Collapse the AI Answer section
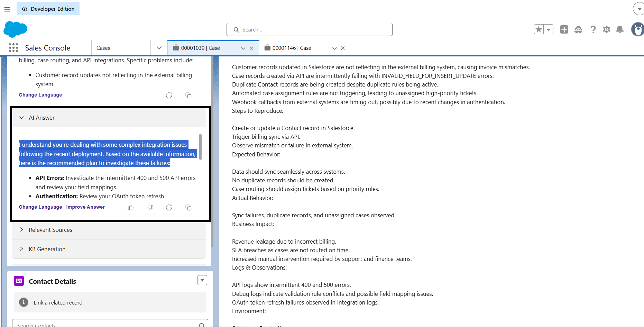Viewport: 644px width, 327px height. (x=21, y=118)
